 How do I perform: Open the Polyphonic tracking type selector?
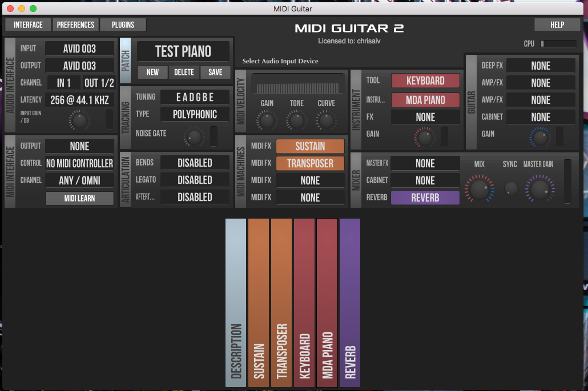coord(195,114)
